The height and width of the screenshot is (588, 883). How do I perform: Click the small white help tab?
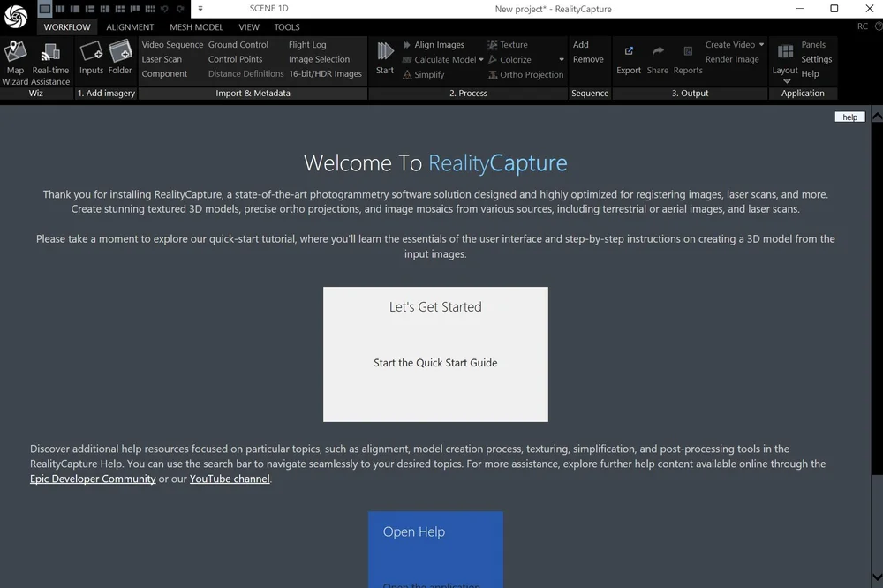(849, 117)
